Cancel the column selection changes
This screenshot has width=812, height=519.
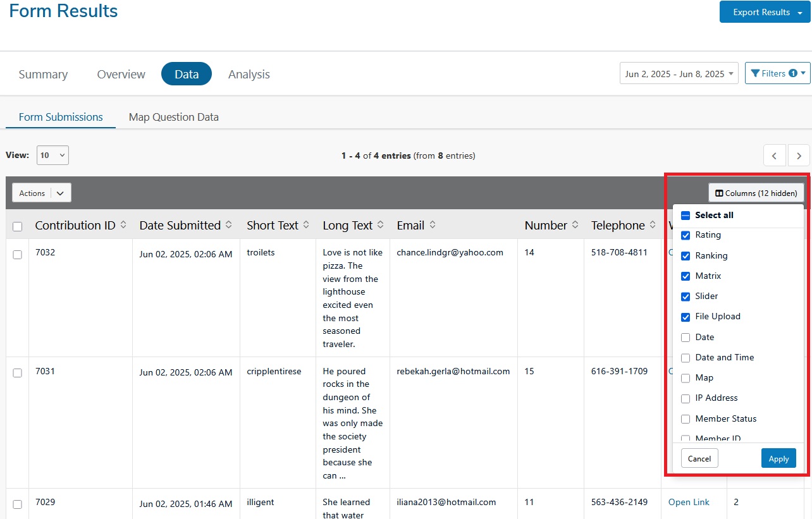(699, 458)
